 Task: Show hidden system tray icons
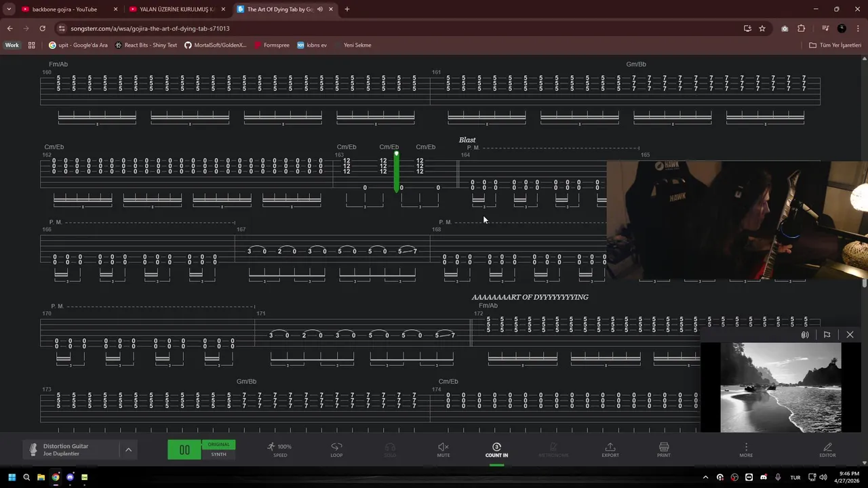pos(705,477)
